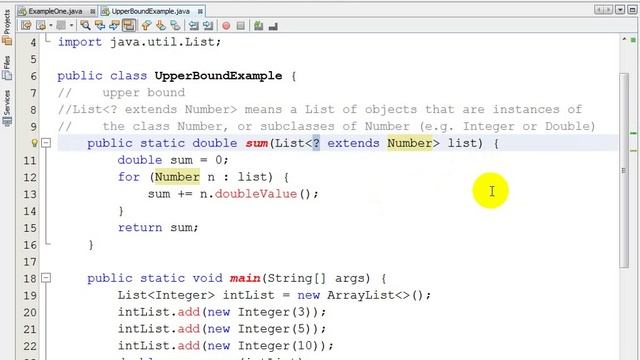Click the Find Selection magnifier icon
This screenshot has width=640, height=360.
pos(85,26)
